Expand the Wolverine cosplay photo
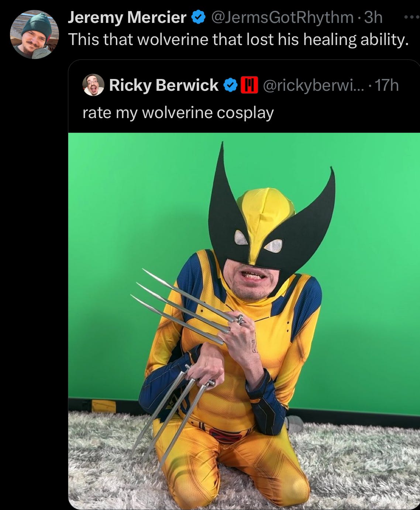This screenshot has height=510, width=420. point(244,321)
